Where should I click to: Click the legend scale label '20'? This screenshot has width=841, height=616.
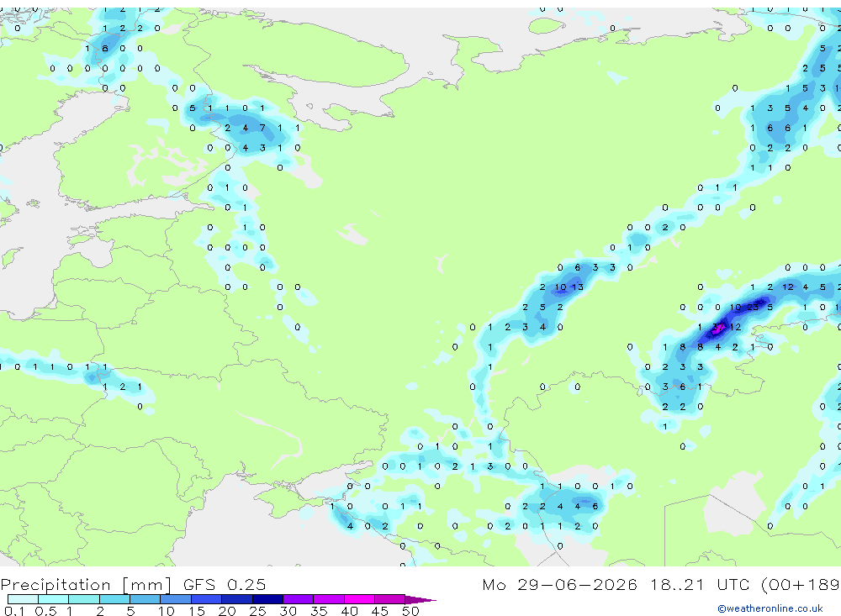[x=227, y=611]
